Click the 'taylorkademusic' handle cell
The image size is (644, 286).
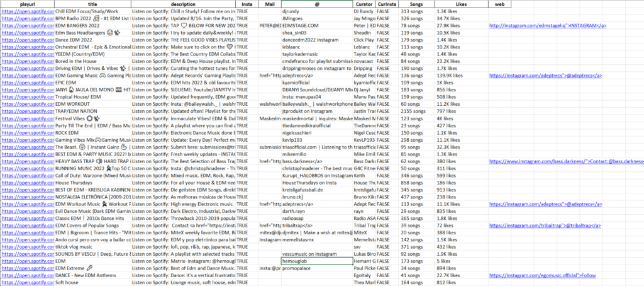317,54
